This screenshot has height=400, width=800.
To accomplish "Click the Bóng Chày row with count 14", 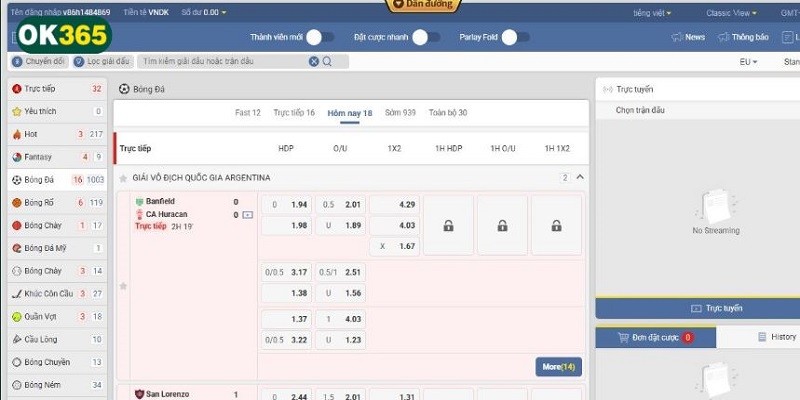I will (x=57, y=271).
